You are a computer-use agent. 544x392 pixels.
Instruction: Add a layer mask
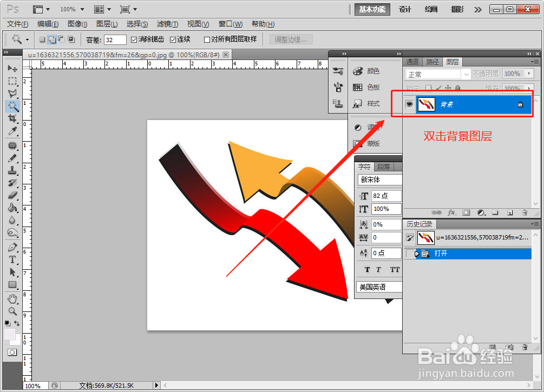(x=466, y=212)
